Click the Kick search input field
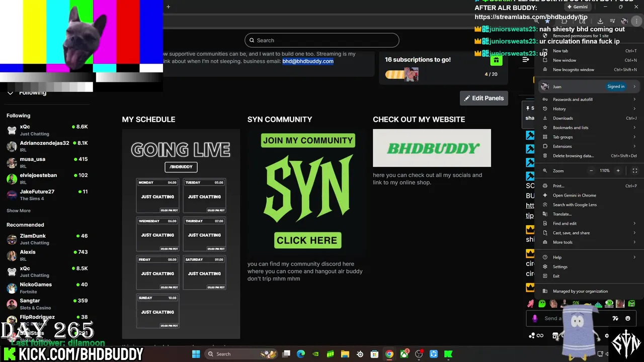 point(322,40)
